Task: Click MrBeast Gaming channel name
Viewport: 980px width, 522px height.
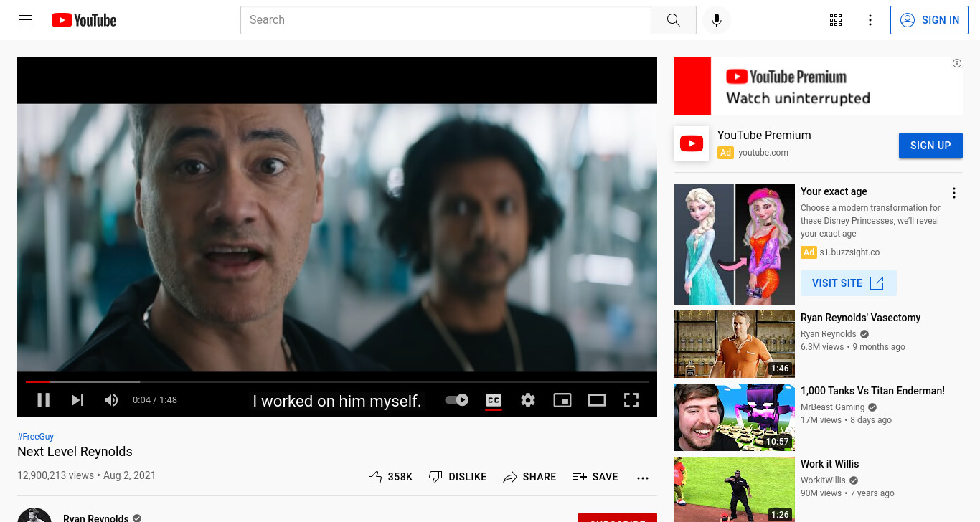Action: (x=832, y=407)
